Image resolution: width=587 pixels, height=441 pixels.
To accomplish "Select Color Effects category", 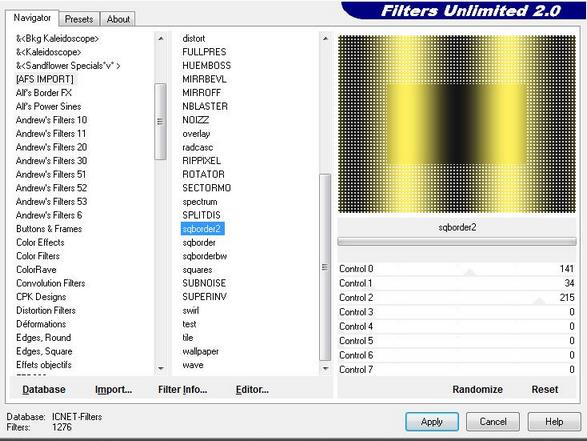I will (x=40, y=242).
